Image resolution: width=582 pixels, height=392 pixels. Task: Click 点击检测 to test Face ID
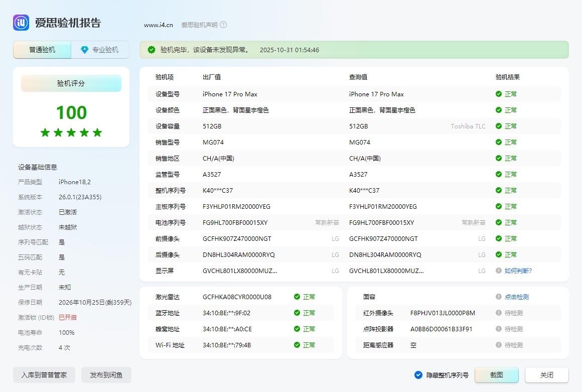pyautogui.click(x=516, y=297)
